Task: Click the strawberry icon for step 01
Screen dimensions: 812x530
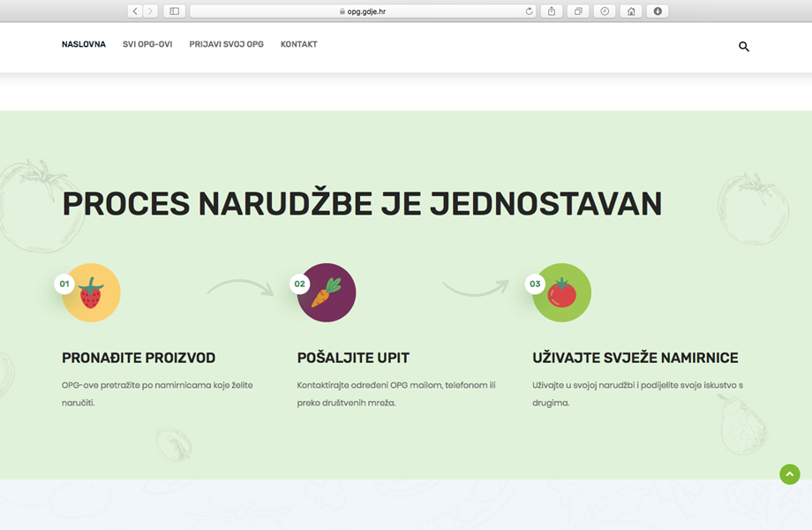Action: (x=91, y=292)
